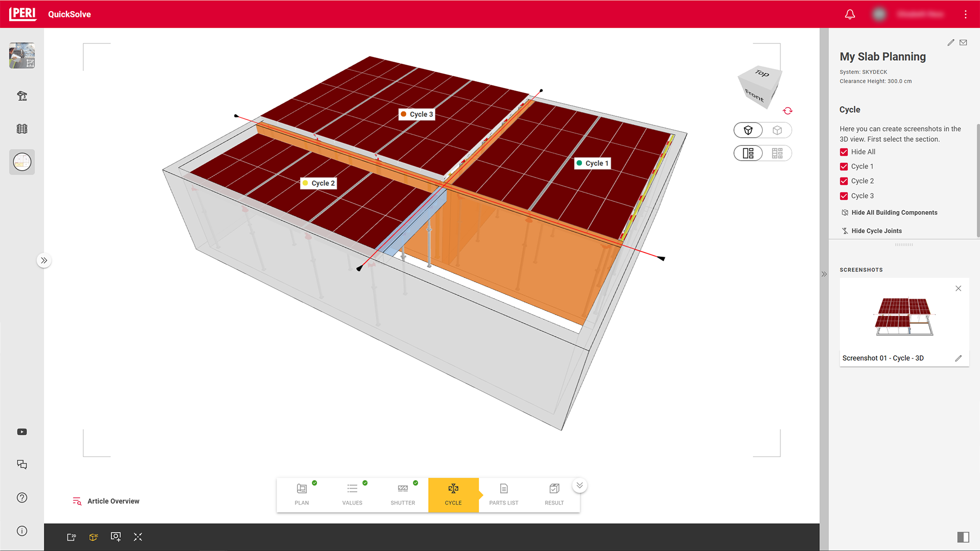Select the crane icon in the sidebar
The height and width of the screenshot is (551, 980).
click(22, 95)
